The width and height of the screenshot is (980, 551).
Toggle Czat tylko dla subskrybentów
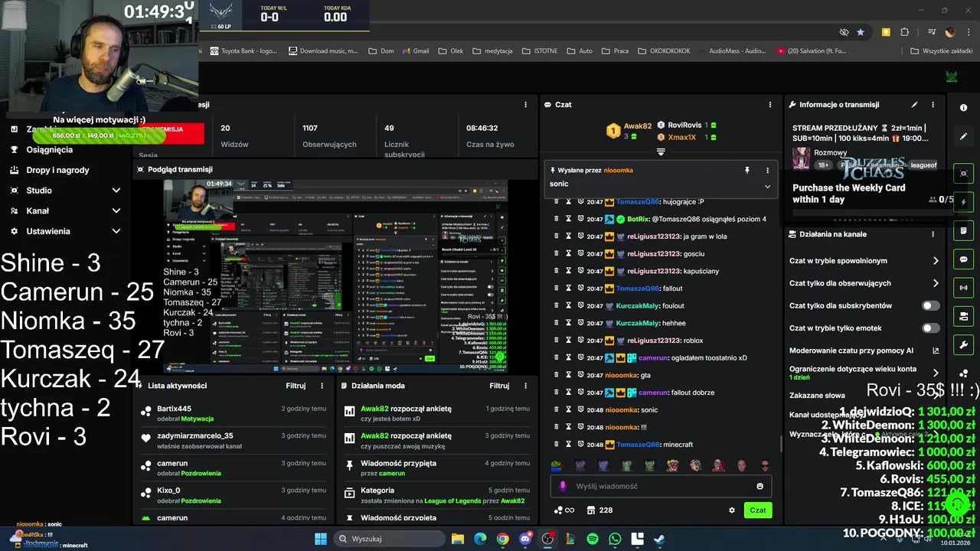pos(930,306)
